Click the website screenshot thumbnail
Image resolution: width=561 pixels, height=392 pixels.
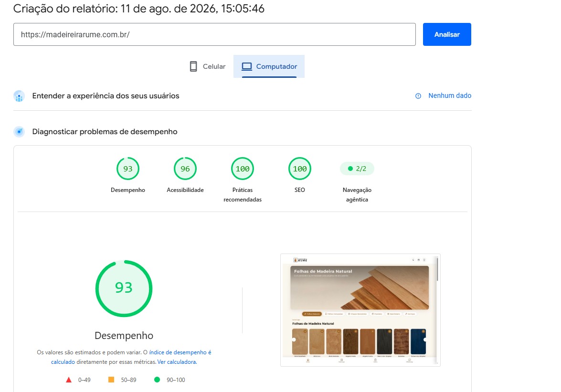click(x=360, y=310)
